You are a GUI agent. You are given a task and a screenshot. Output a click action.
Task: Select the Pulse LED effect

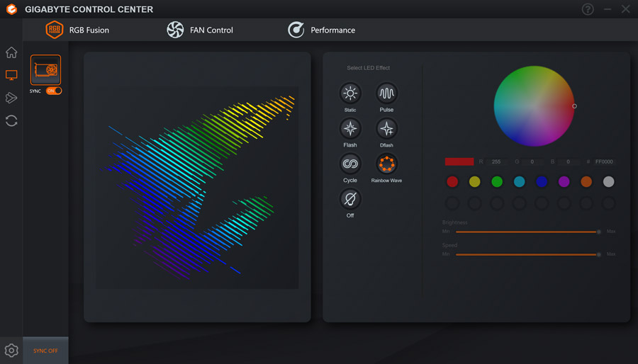click(386, 93)
